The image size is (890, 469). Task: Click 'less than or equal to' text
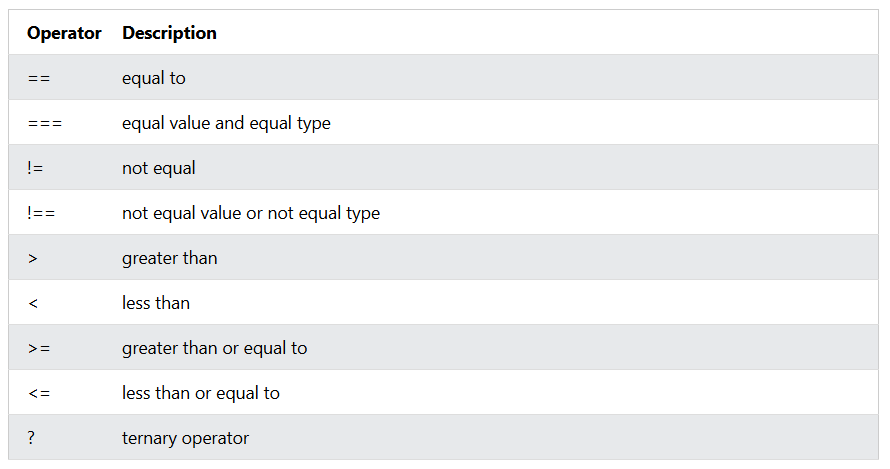tap(201, 393)
